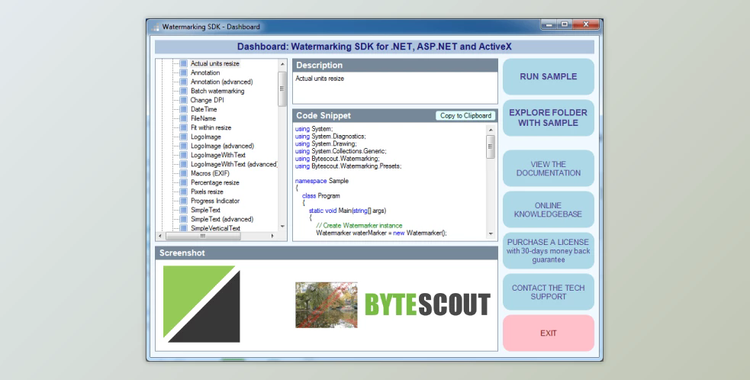Click the icon beside Progress Indicator
750x380 pixels.
[183, 201]
